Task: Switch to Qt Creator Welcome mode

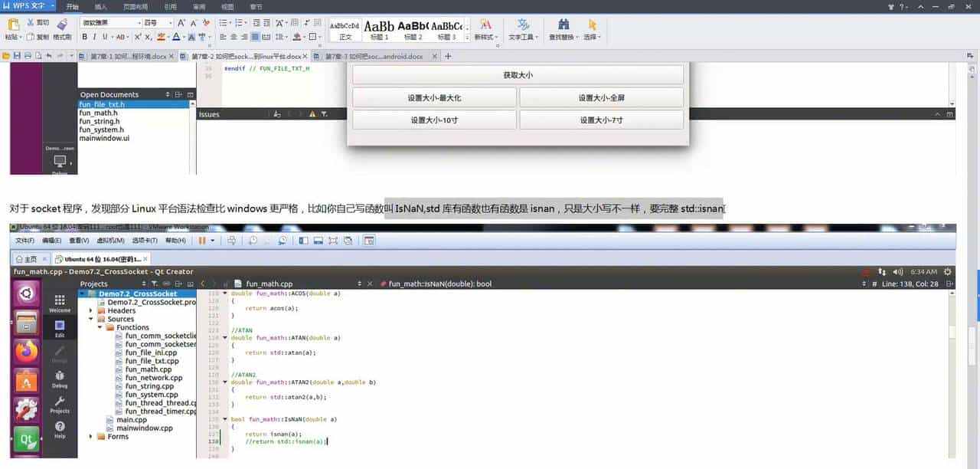Action: pos(60,303)
